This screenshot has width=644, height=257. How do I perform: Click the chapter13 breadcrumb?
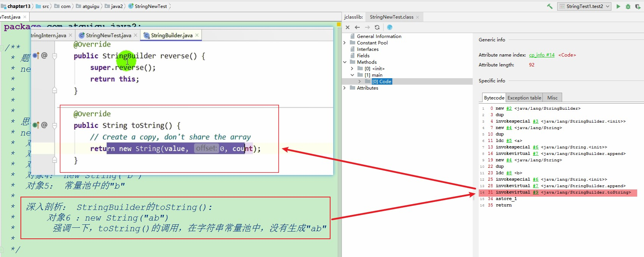pos(19,6)
